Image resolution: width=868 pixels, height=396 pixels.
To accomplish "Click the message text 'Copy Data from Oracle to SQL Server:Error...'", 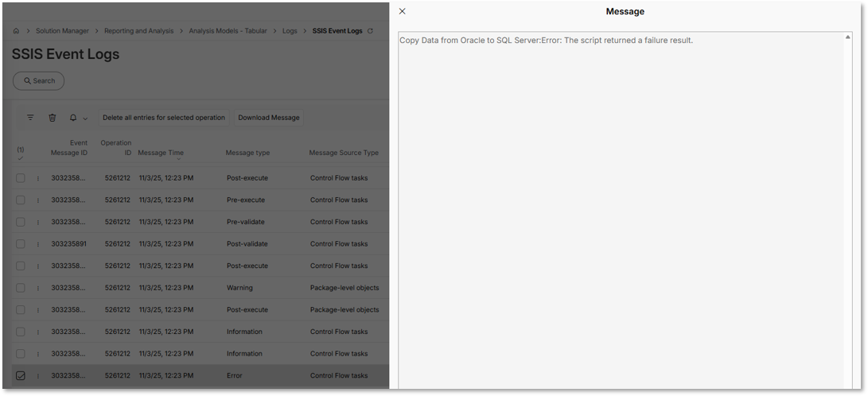I will click(x=546, y=41).
